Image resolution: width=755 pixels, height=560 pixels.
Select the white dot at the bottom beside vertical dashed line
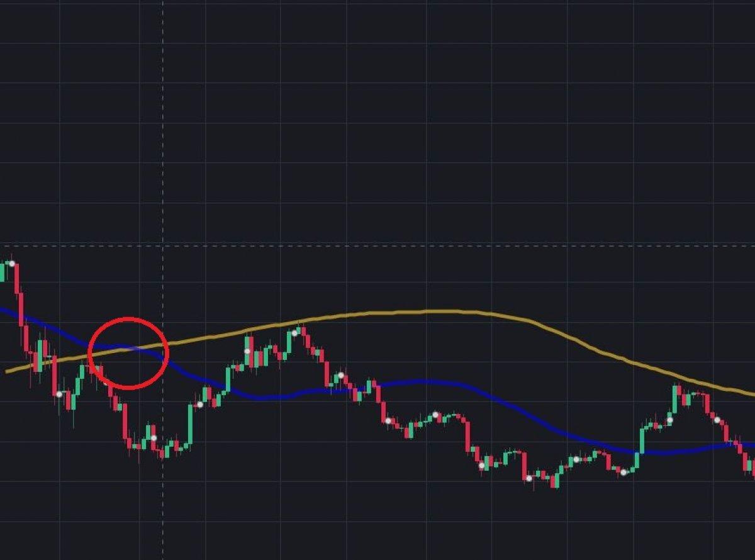tap(153, 438)
